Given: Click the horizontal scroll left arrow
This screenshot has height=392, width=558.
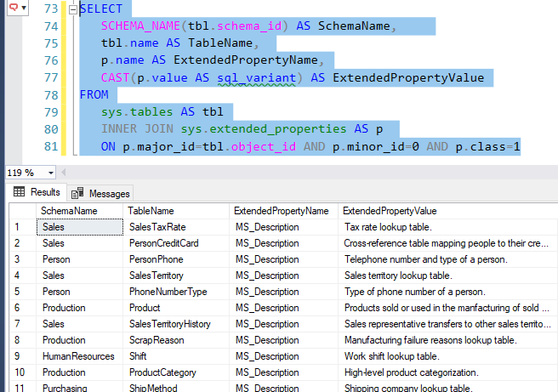Looking at the screenshot, I should tap(63, 173).
